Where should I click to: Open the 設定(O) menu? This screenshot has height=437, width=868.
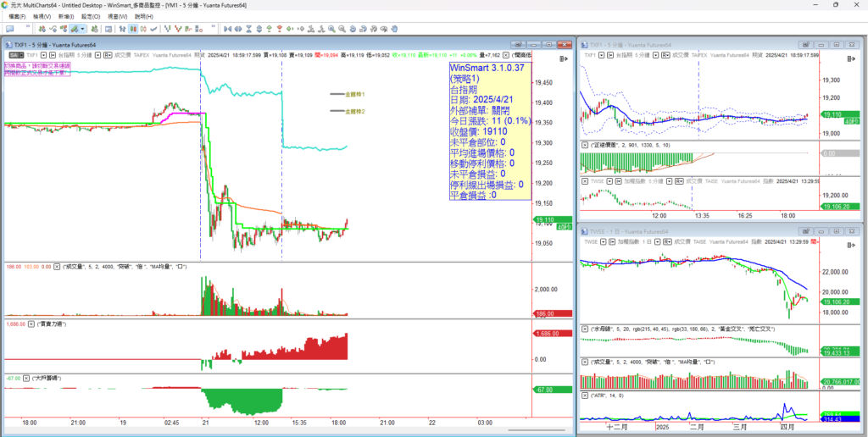[91, 17]
